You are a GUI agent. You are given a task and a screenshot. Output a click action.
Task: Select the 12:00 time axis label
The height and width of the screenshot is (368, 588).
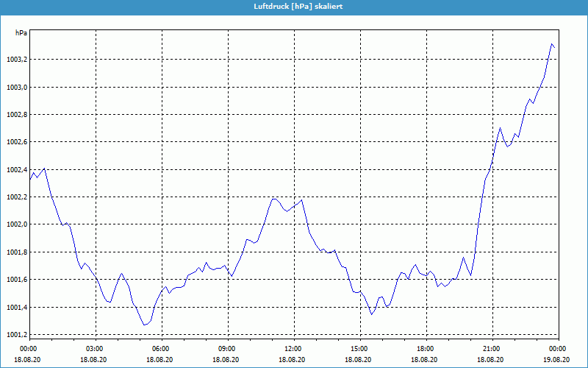tap(293, 349)
